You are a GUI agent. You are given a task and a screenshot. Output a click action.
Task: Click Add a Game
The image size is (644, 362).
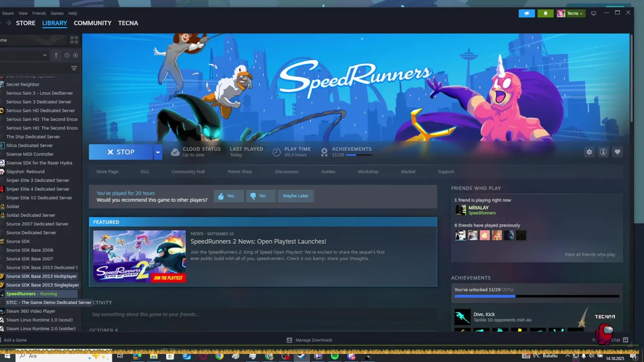click(15, 340)
